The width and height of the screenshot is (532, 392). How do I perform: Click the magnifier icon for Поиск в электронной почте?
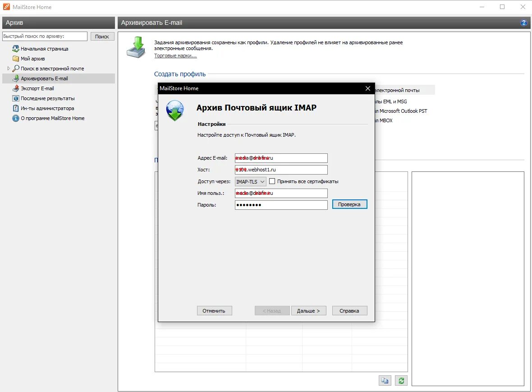click(16, 68)
